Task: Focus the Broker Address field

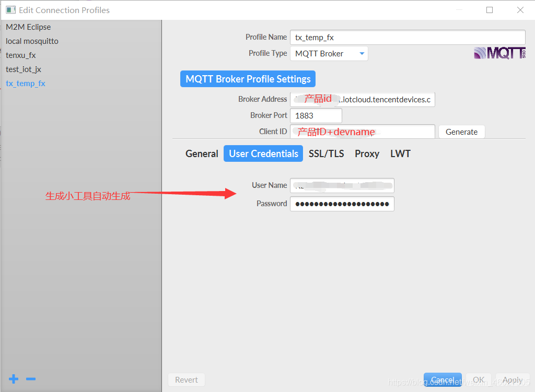Action: pos(363,100)
